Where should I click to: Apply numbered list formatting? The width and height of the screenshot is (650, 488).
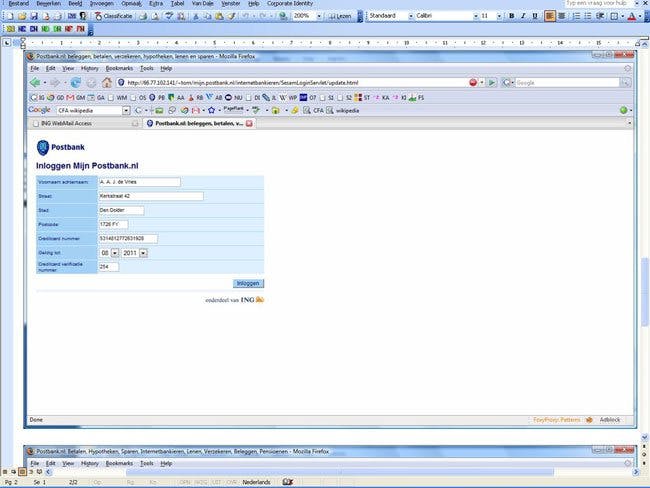[576, 16]
